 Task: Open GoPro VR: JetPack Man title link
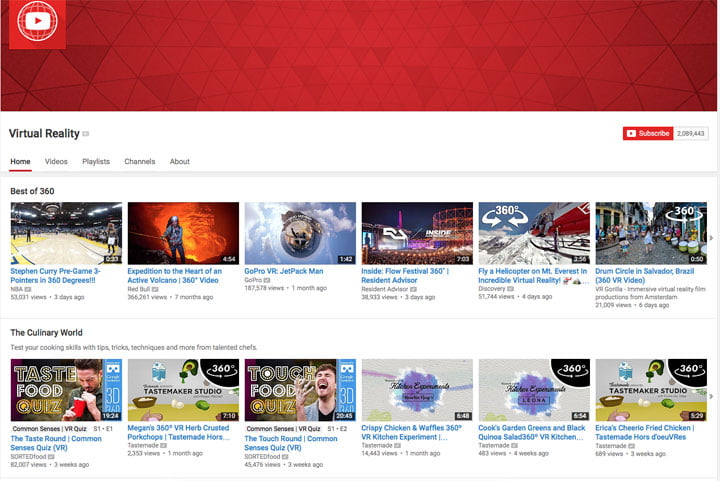(284, 271)
